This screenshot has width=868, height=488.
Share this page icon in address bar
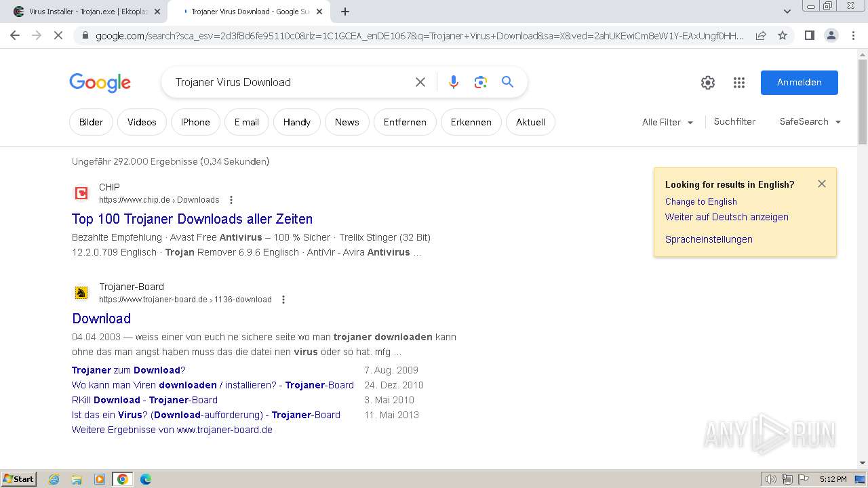tap(761, 35)
